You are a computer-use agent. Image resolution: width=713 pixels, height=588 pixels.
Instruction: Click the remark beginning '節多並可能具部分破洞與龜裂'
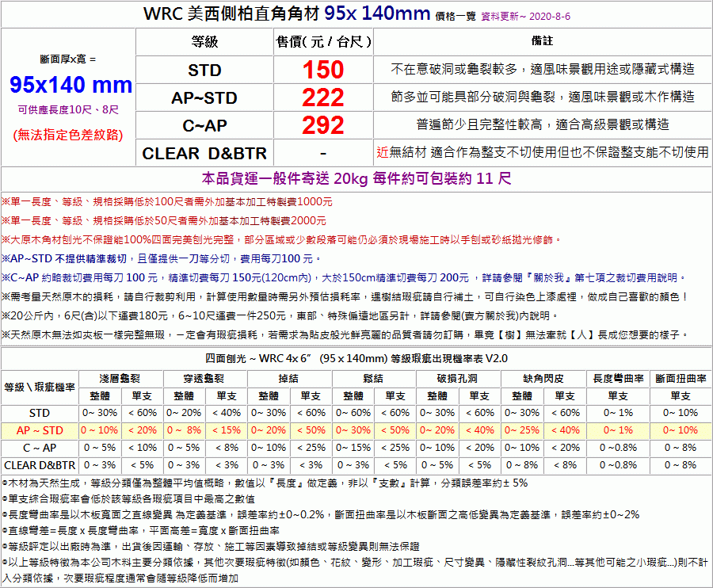[x=543, y=97]
